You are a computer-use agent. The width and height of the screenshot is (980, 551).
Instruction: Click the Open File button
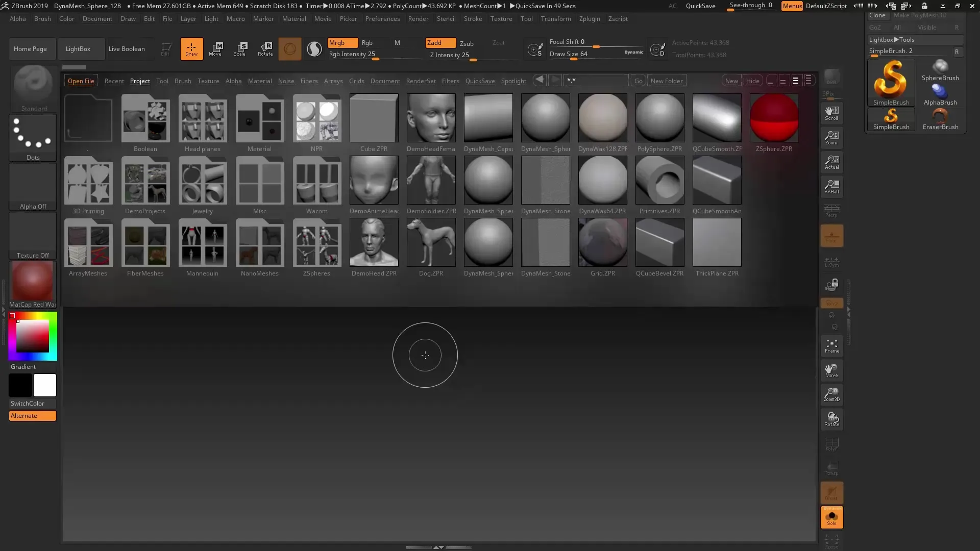(x=81, y=81)
